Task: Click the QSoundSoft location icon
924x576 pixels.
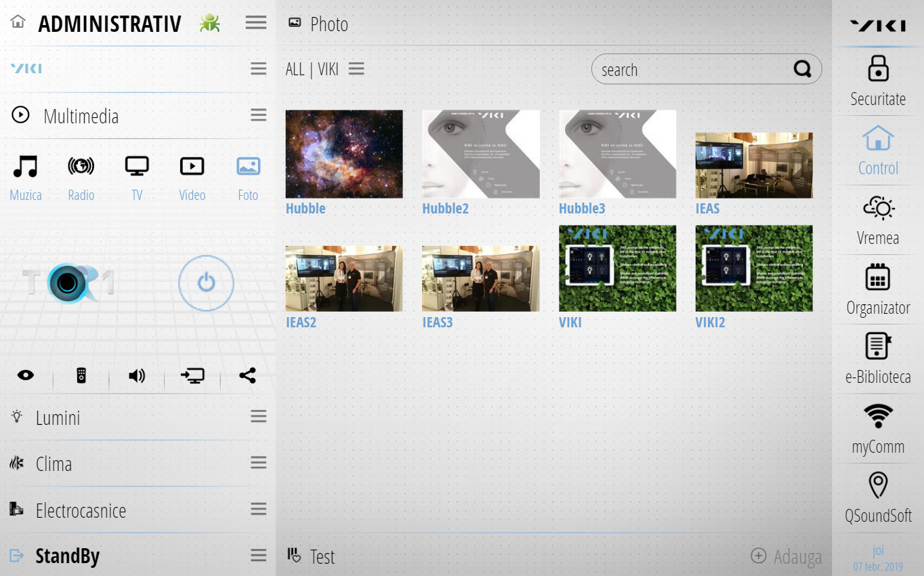Action: 878,485
